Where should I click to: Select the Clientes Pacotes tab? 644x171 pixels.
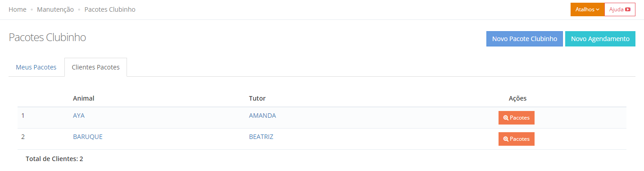click(x=95, y=67)
